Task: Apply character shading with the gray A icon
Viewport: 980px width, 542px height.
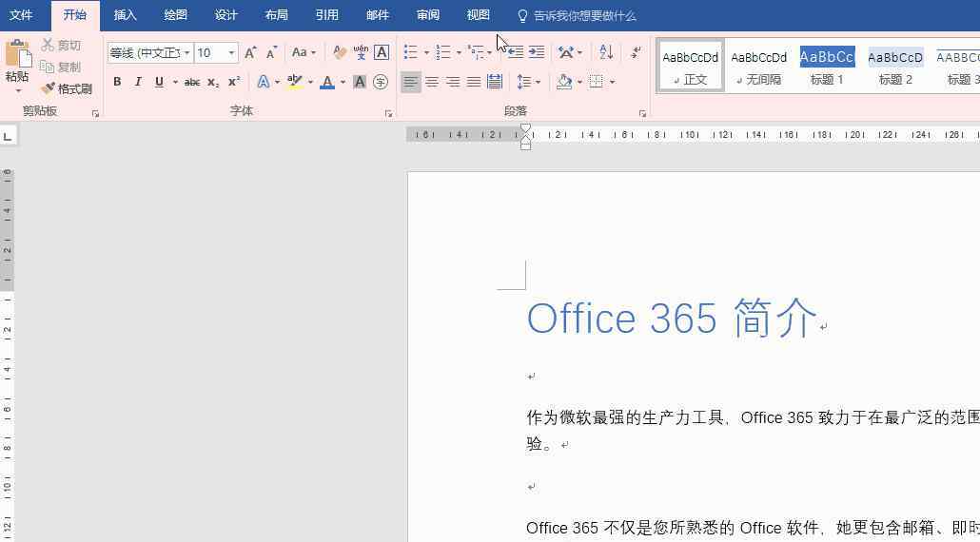Action: pos(360,82)
